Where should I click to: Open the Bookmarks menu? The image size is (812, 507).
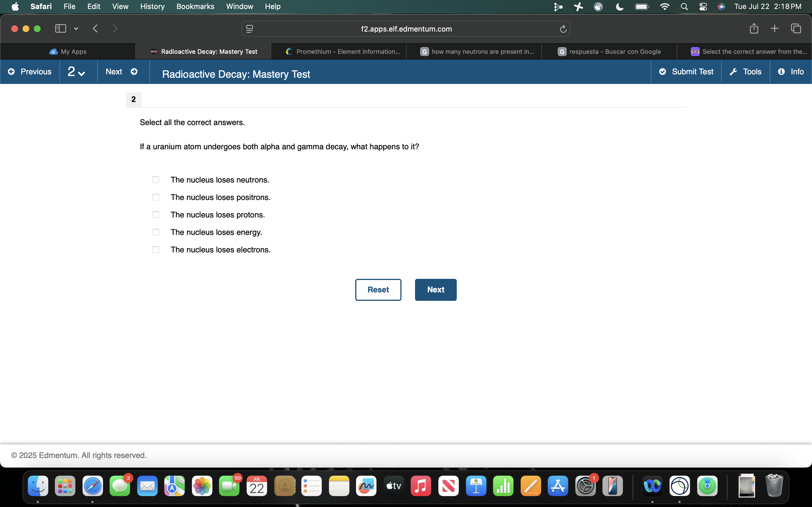[x=195, y=6]
